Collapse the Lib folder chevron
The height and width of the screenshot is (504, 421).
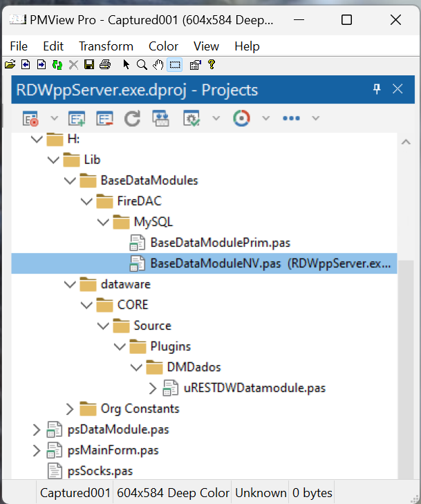pos(53,160)
